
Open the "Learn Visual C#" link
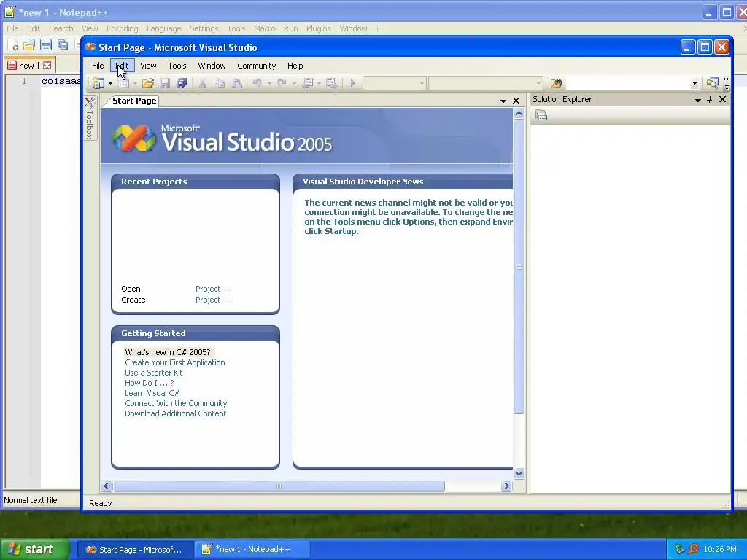[152, 393]
